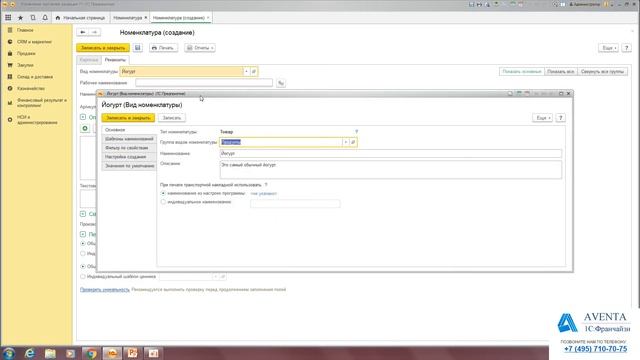Go forward with the right arrow button
This screenshot has width=640, height=360.
pyautogui.click(x=95, y=32)
